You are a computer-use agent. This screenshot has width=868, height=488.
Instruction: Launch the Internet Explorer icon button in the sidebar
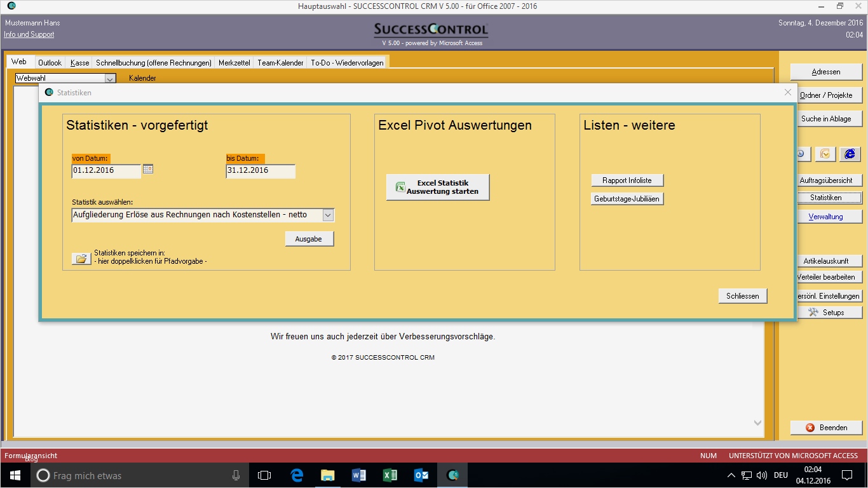[850, 154]
